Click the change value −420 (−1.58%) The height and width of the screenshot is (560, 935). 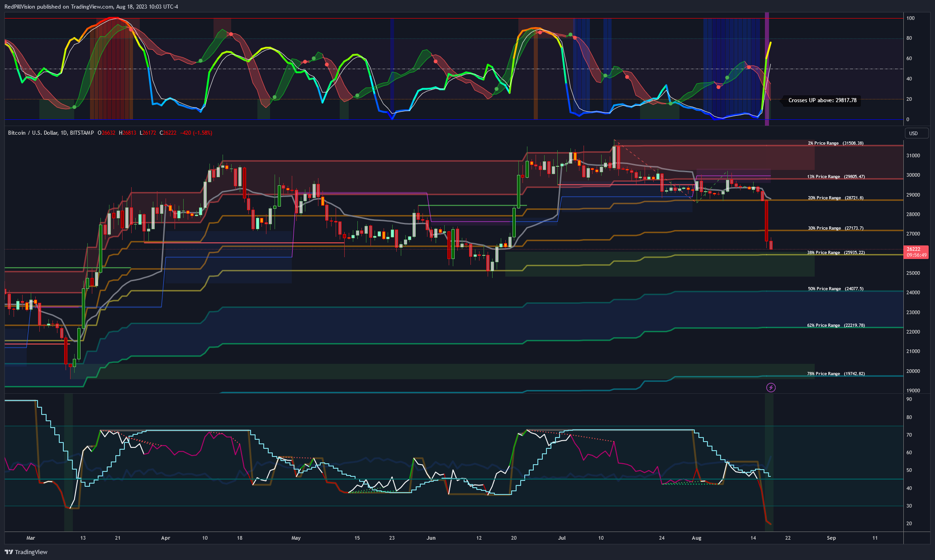pyautogui.click(x=196, y=133)
